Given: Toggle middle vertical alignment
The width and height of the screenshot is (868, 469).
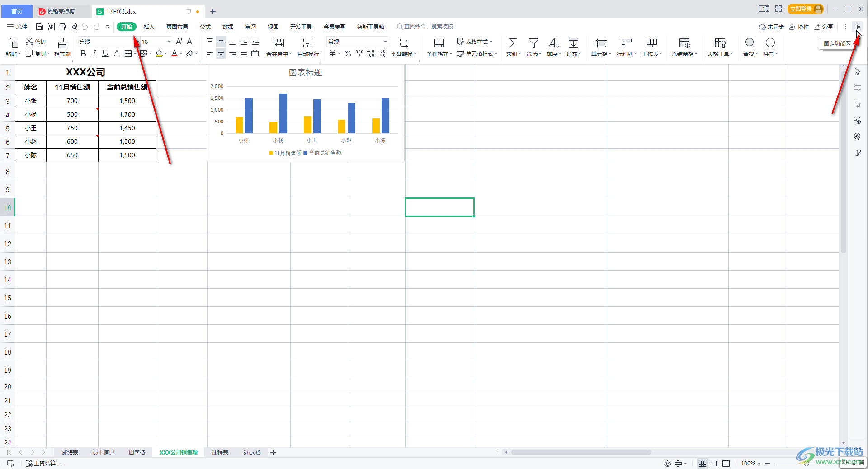Looking at the screenshot, I should [x=221, y=42].
